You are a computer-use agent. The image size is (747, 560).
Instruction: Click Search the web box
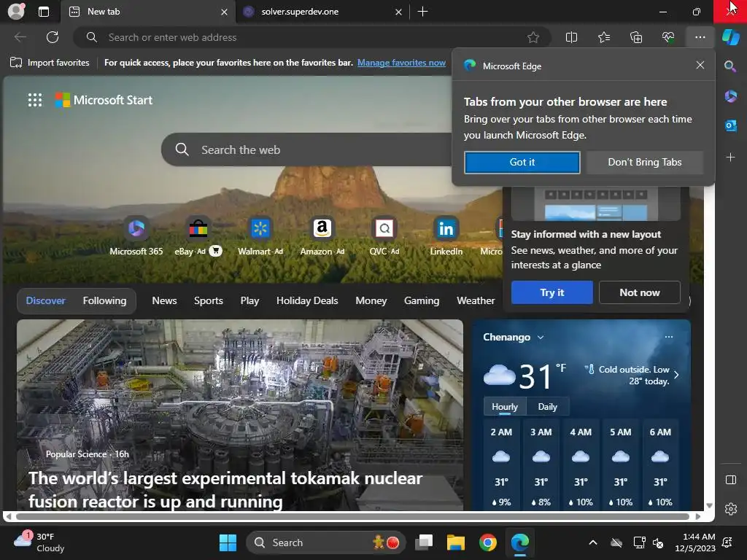[x=307, y=149]
